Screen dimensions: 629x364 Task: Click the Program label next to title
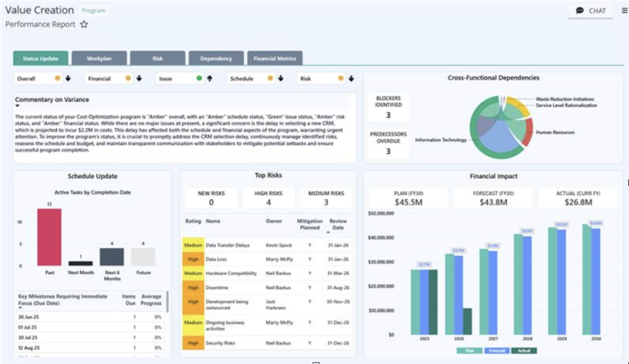tap(93, 10)
